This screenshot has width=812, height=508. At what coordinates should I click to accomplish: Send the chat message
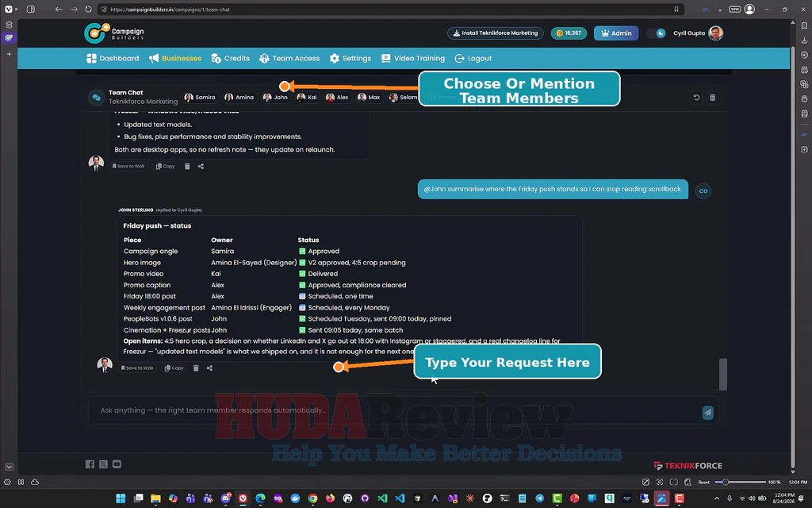[707, 412]
